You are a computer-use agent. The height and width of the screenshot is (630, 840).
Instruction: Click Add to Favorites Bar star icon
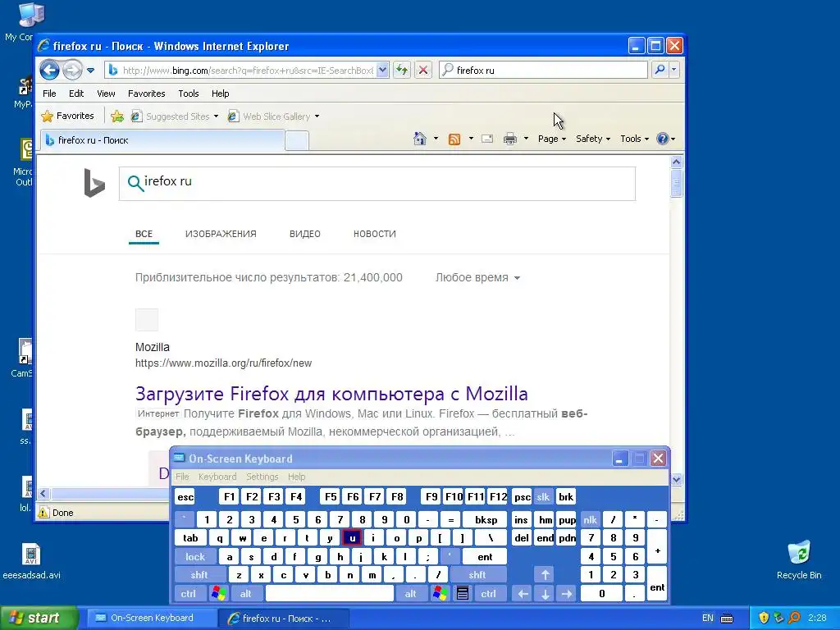pyautogui.click(x=117, y=116)
